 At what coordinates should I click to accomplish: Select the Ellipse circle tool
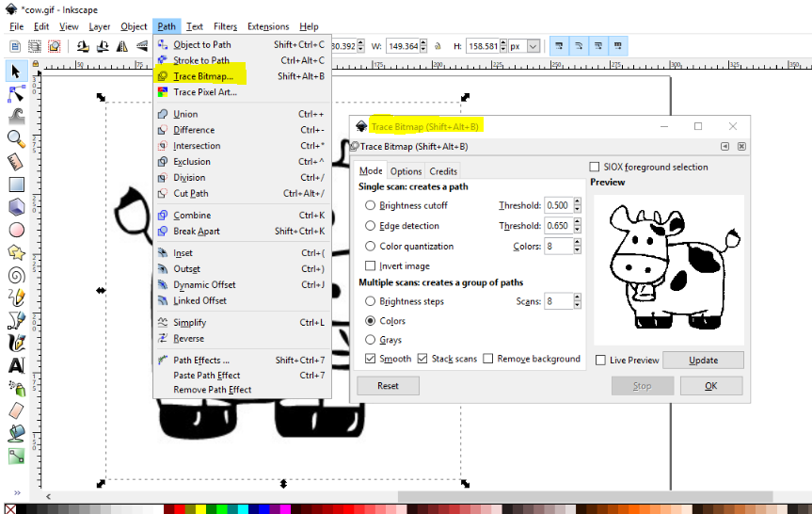coord(17,230)
